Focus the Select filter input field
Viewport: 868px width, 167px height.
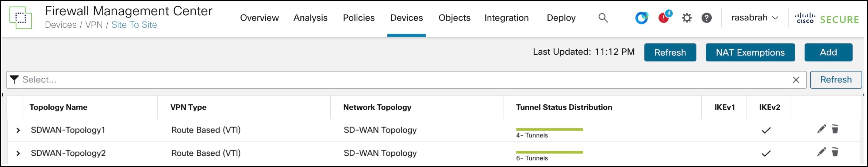[402, 79]
